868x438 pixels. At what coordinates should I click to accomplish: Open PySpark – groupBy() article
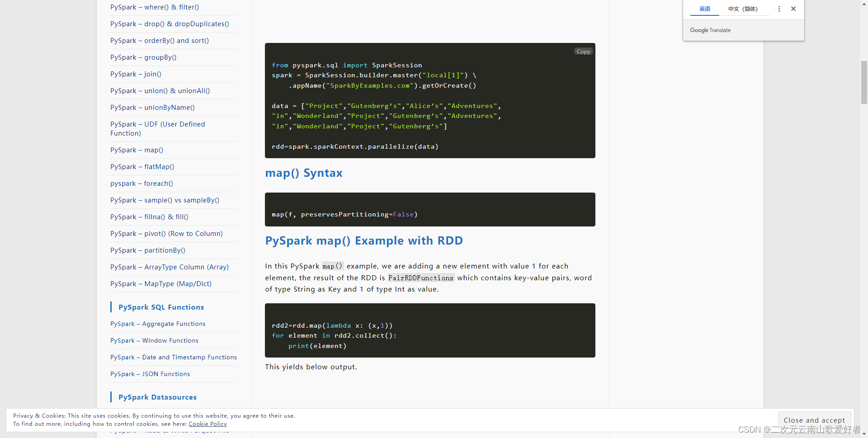pyautogui.click(x=143, y=57)
